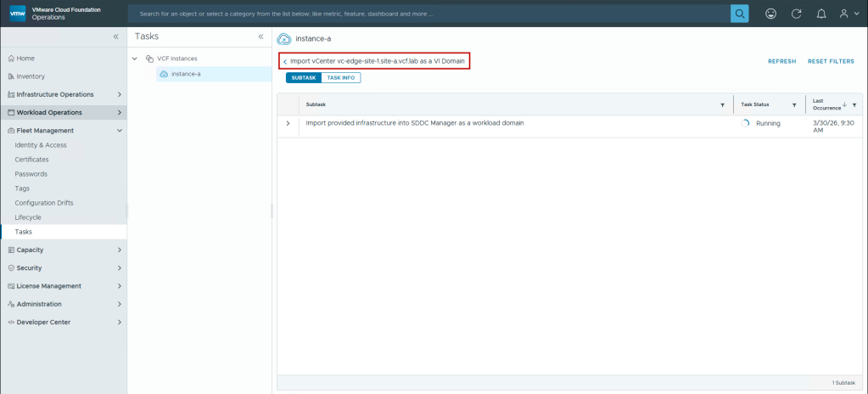
Task: Collapse the Tasks panel
Action: (260, 37)
